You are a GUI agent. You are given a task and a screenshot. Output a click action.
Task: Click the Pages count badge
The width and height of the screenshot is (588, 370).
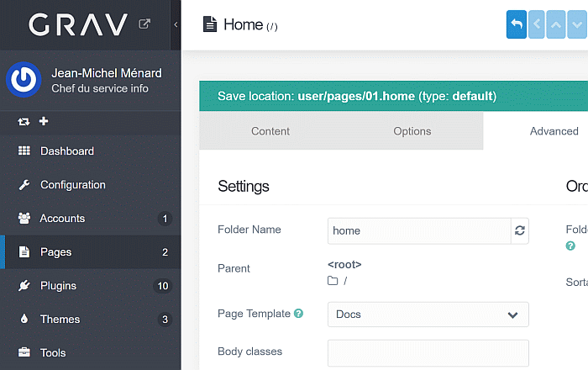click(x=165, y=252)
